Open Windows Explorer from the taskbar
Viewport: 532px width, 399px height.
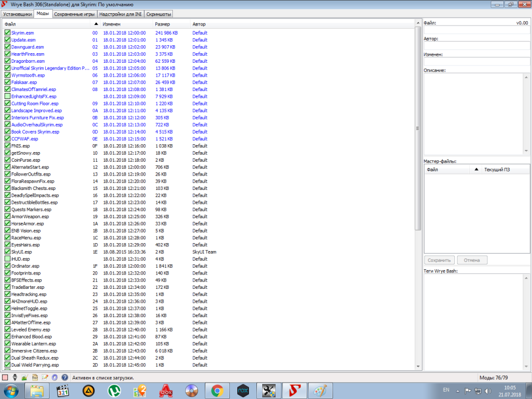[x=37, y=391]
